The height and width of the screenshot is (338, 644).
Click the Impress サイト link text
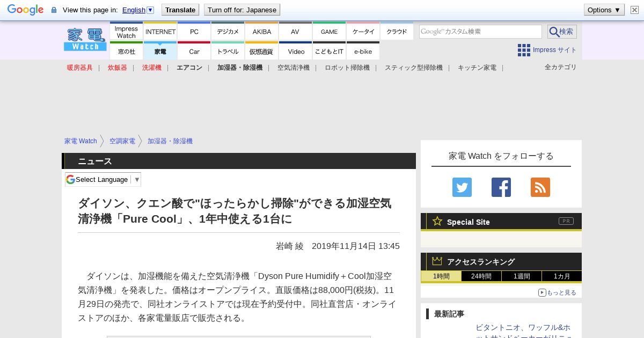tap(555, 50)
